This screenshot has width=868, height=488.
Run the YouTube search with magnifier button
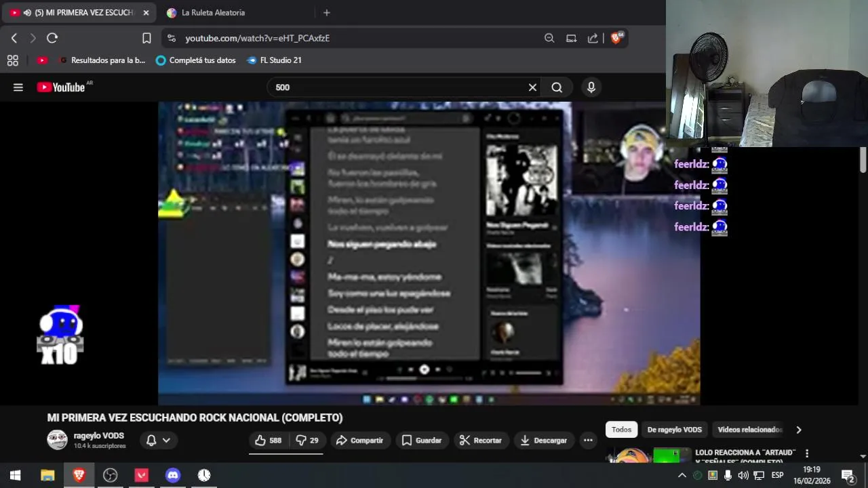point(557,87)
